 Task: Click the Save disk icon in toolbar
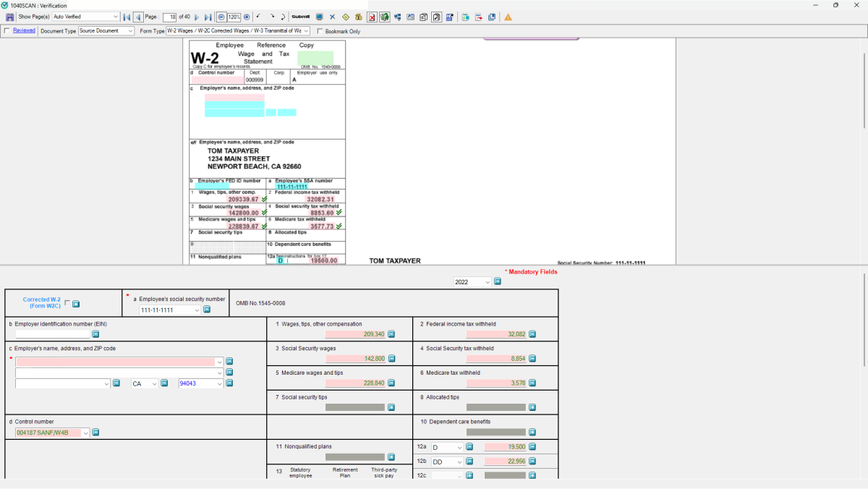click(10, 17)
